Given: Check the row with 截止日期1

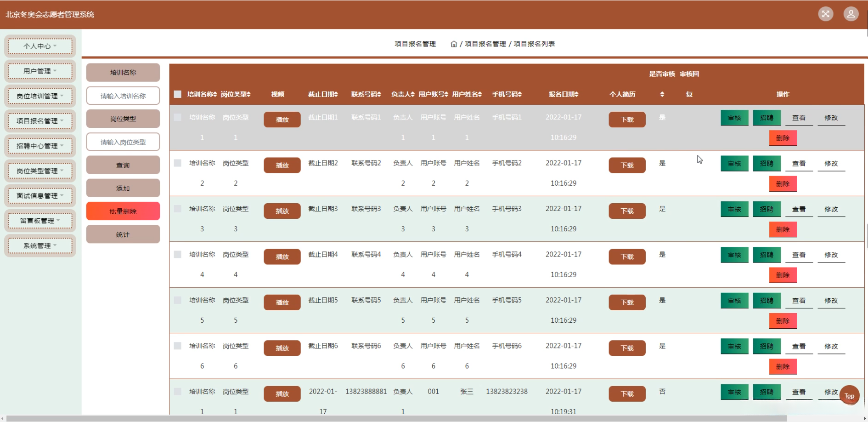Looking at the screenshot, I should (x=178, y=117).
